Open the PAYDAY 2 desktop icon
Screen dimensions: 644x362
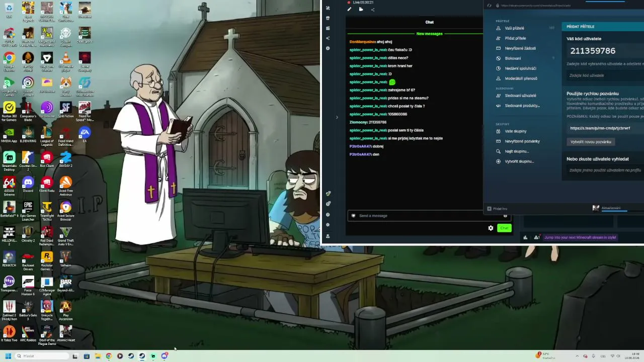tap(66, 160)
